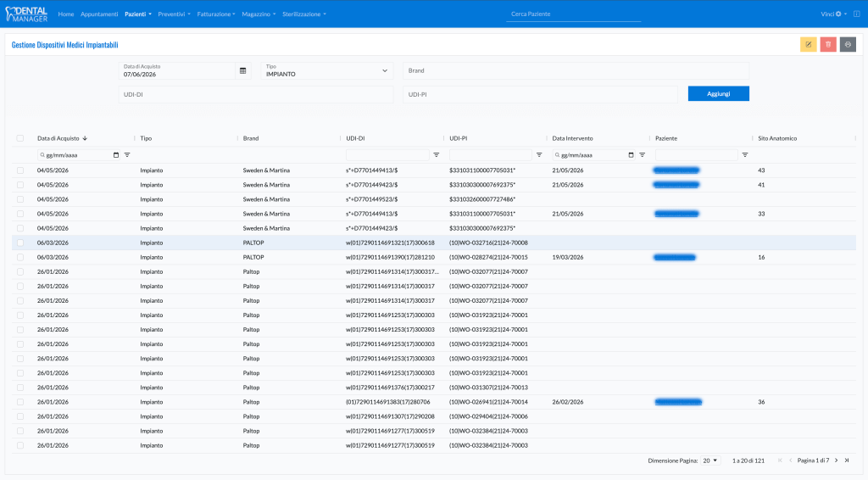Image resolution: width=868 pixels, height=480 pixels.
Task: Expand the Sterilizzazione menu
Action: pos(304,14)
